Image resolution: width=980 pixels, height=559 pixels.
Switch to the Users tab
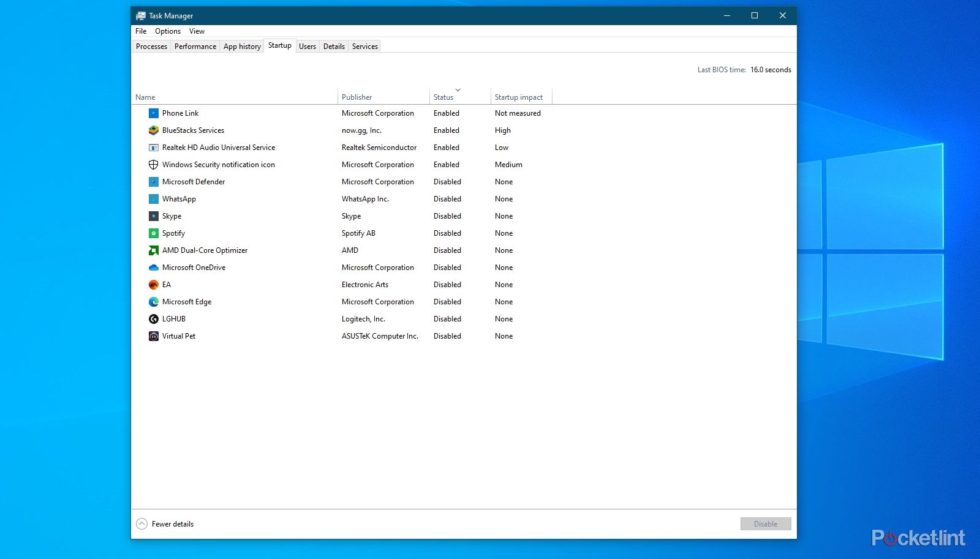307,47
